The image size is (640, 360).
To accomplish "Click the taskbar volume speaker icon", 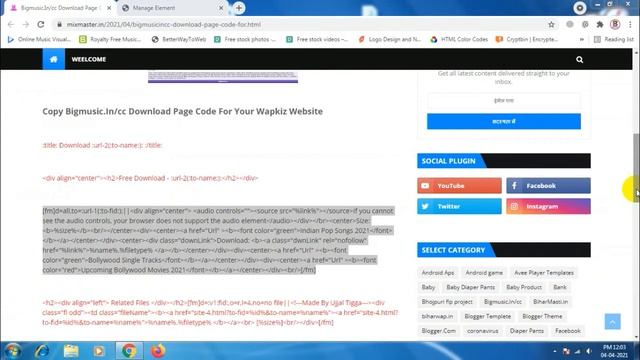I will (x=589, y=351).
